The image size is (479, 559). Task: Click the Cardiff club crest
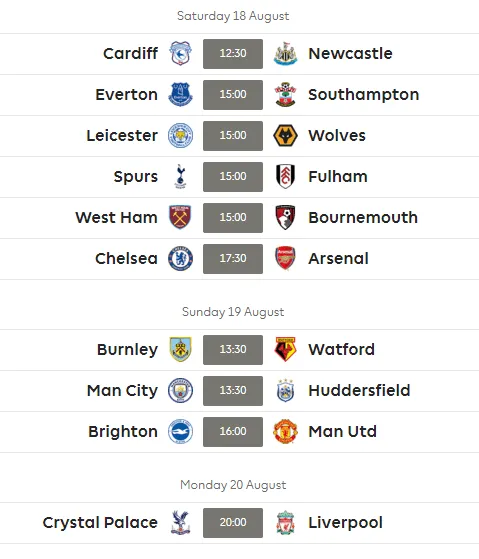[180, 53]
